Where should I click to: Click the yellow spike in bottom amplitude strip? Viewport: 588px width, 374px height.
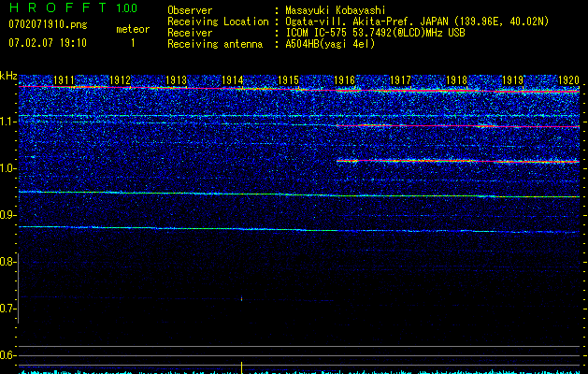point(242,367)
